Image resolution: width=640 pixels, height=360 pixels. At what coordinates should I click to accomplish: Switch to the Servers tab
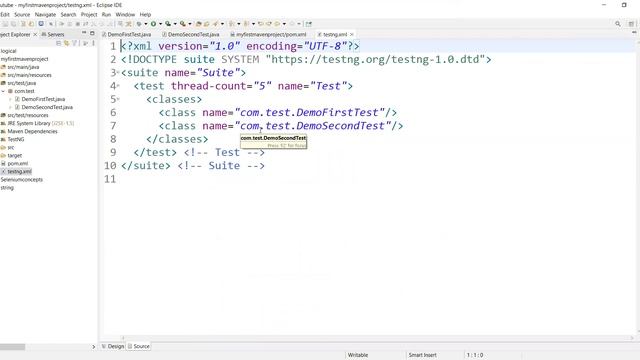(53, 34)
